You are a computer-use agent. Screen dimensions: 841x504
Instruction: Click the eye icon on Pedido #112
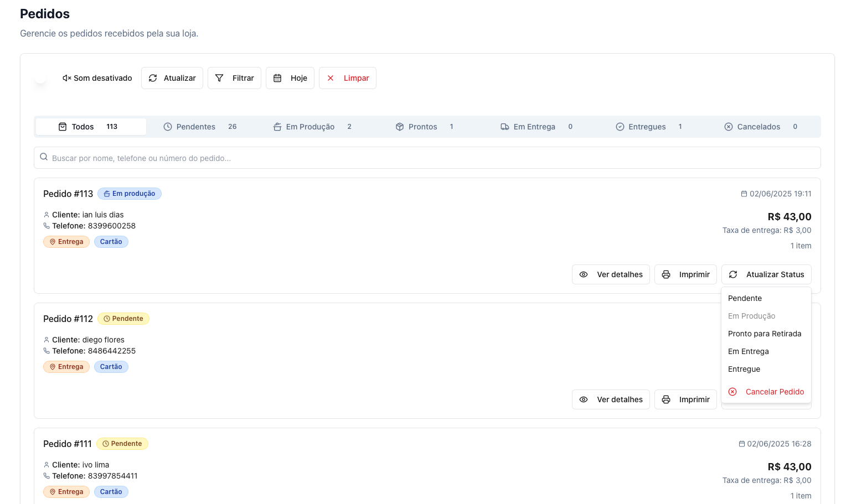(584, 399)
